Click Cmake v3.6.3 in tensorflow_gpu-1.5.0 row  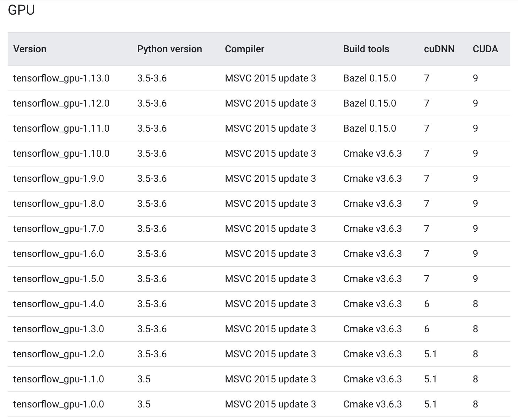pyautogui.click(x=372, y=279)
